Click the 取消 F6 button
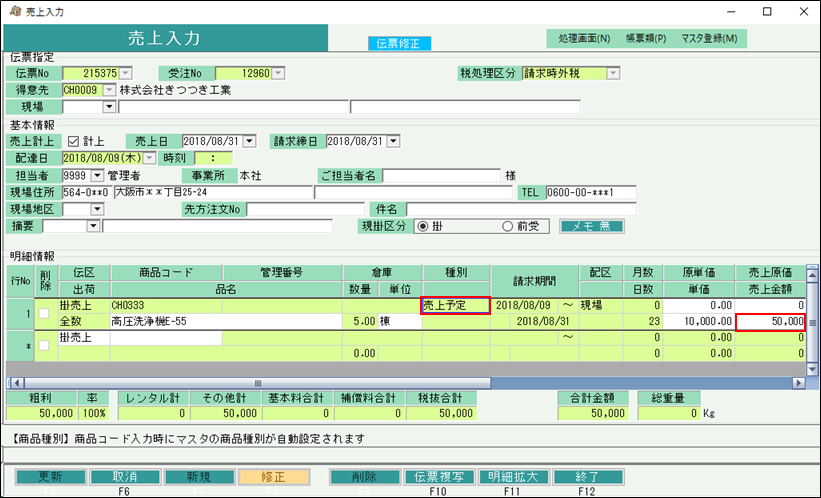821x498 pixels. pyautogui.click(x=125, y=477)
